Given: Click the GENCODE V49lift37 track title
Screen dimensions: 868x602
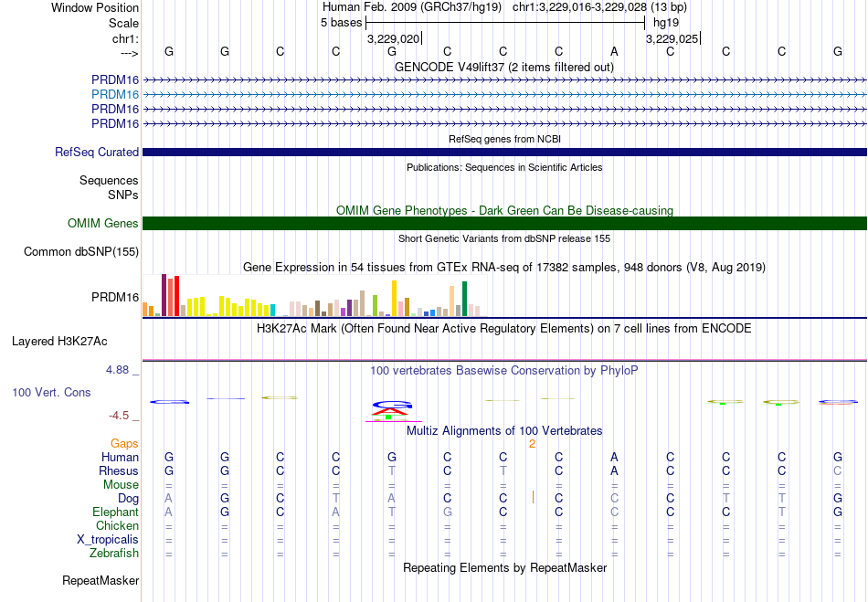Looking at the screenshot, I should pos(504,68).
